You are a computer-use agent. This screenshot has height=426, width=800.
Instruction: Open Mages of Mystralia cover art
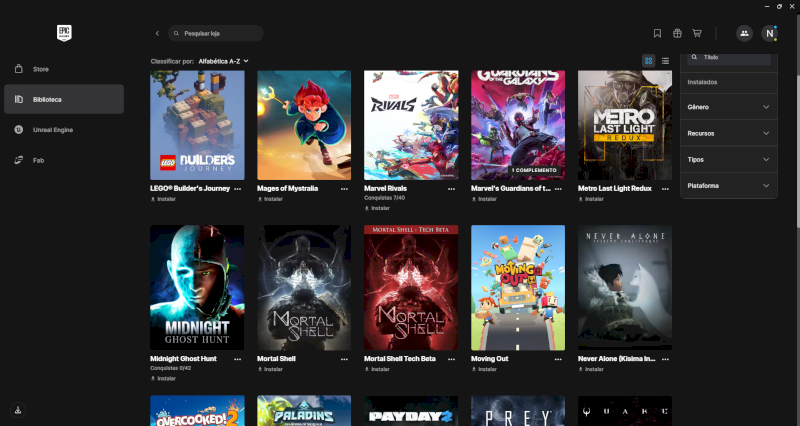(304, 125)
